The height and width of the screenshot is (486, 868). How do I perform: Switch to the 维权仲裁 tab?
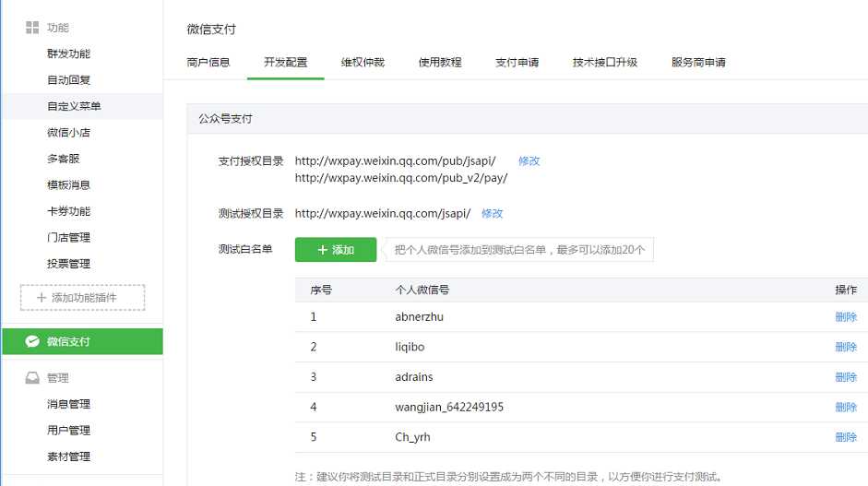click(363, 62)
